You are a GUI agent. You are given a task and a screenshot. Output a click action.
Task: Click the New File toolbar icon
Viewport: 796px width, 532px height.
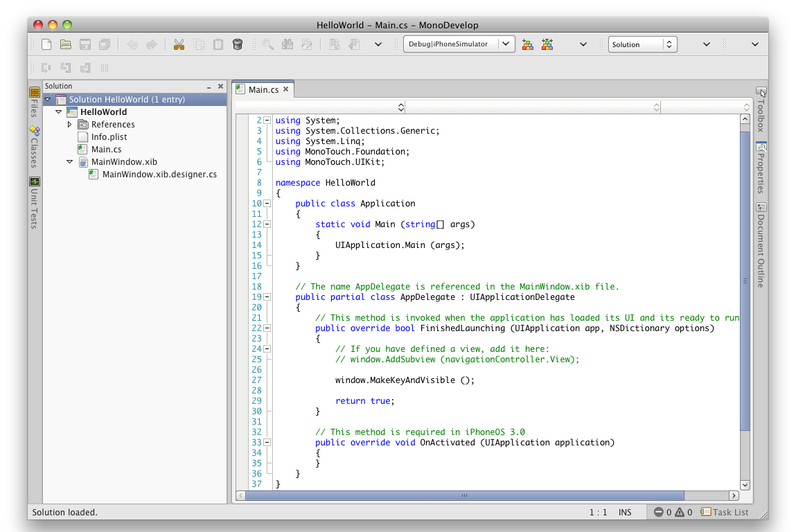click(46, 44)
